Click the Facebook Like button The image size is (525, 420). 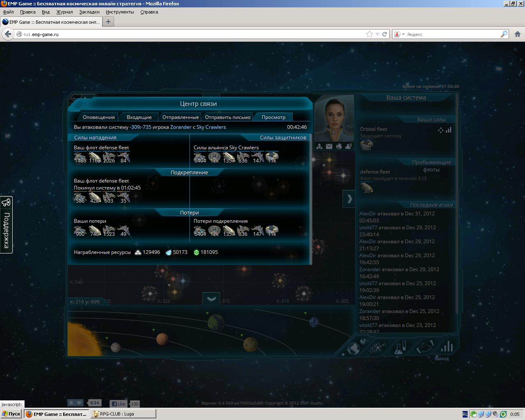[x=119, y=404]
